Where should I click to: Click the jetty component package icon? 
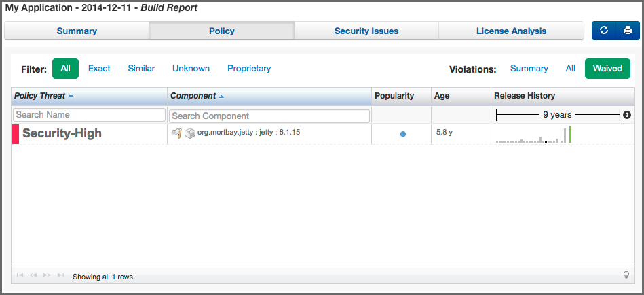tap(190, 133)
